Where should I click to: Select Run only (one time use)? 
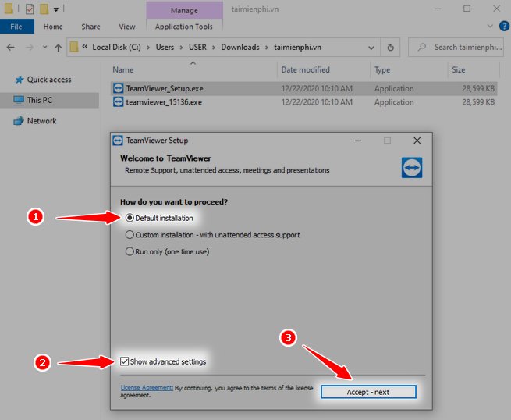point(167,251)
